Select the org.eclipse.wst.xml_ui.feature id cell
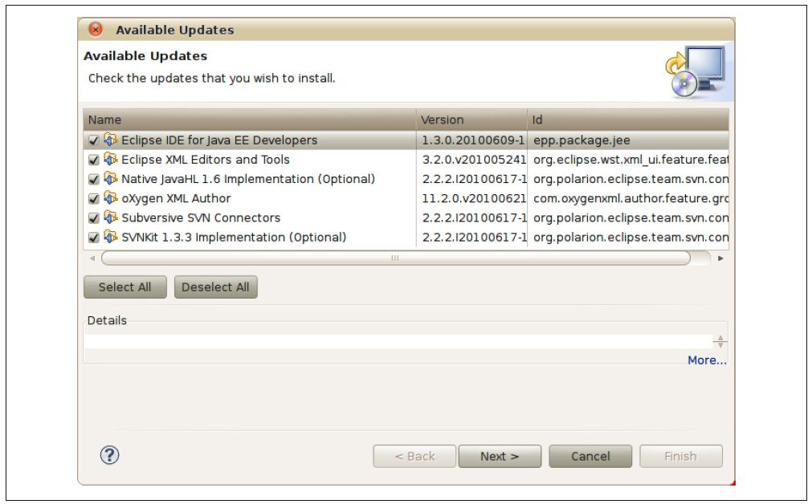812x504 pixels. click(629, 160)
